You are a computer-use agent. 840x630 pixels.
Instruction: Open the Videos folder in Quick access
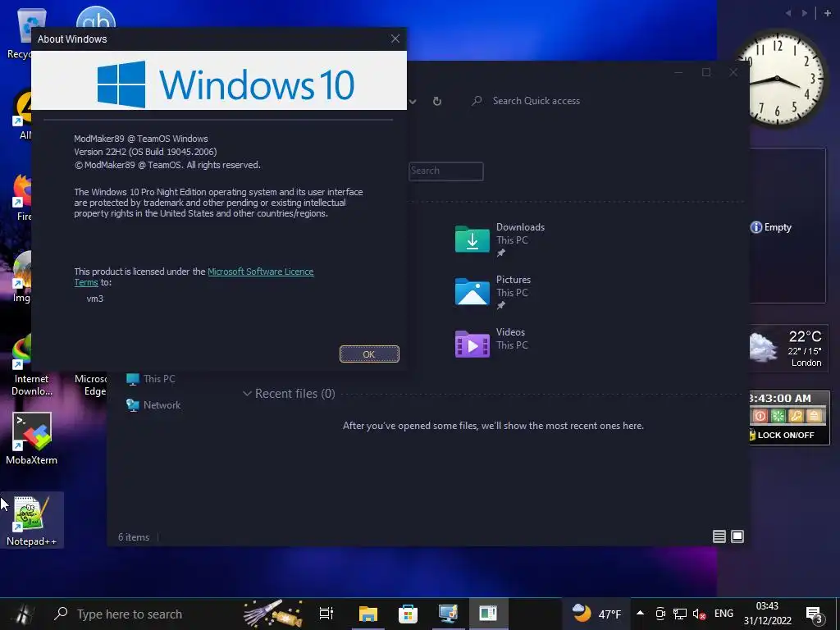pyautogui.click(x=492, y=344)
